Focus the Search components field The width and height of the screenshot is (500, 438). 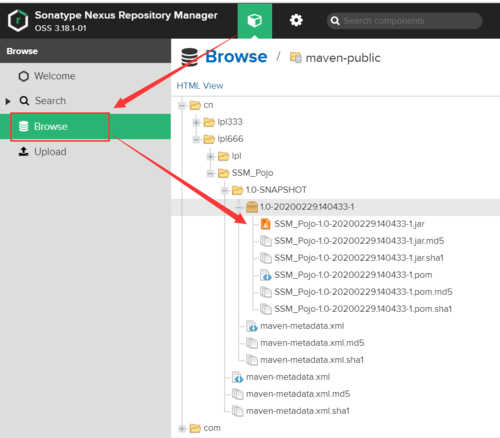(x=404, y=21)
